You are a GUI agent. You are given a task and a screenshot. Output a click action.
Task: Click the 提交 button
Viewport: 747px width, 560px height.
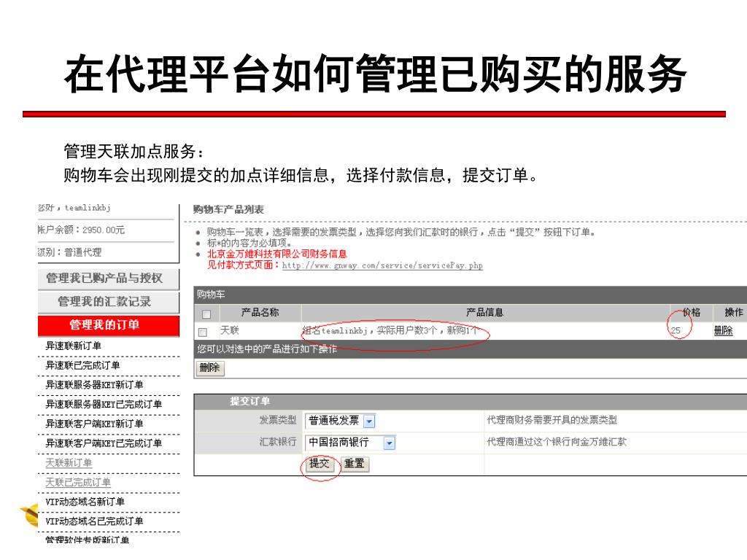[x=320, y=463]
